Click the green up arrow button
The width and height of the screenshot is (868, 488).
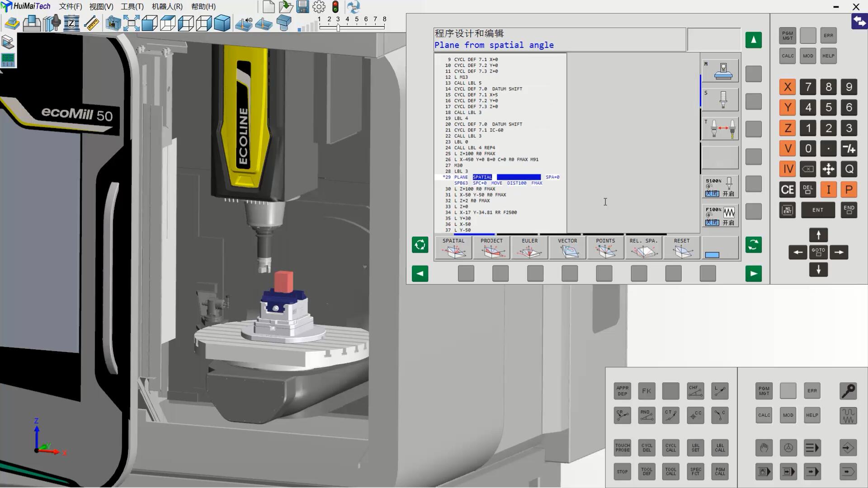[753, 40]
